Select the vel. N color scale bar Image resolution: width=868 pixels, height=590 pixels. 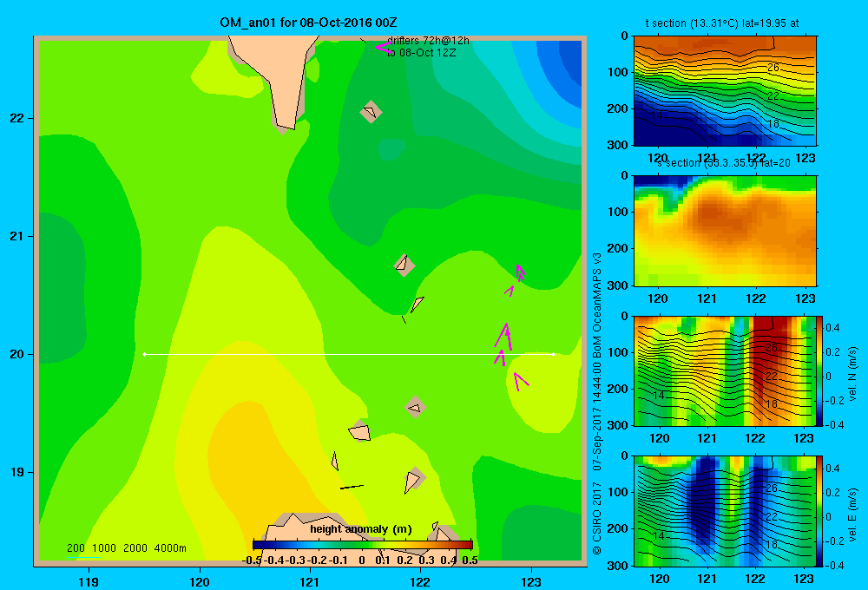[820, 370]
